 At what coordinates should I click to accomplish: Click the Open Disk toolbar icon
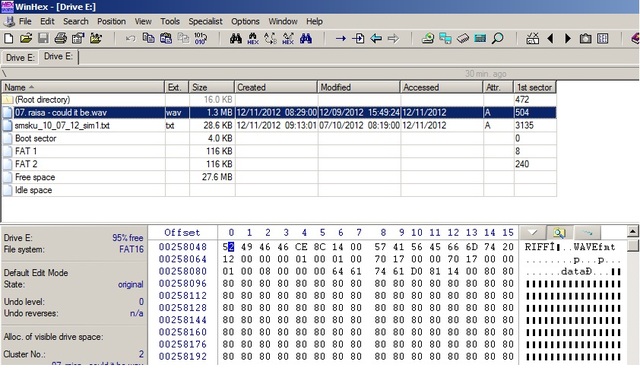(x=428, y=38)
